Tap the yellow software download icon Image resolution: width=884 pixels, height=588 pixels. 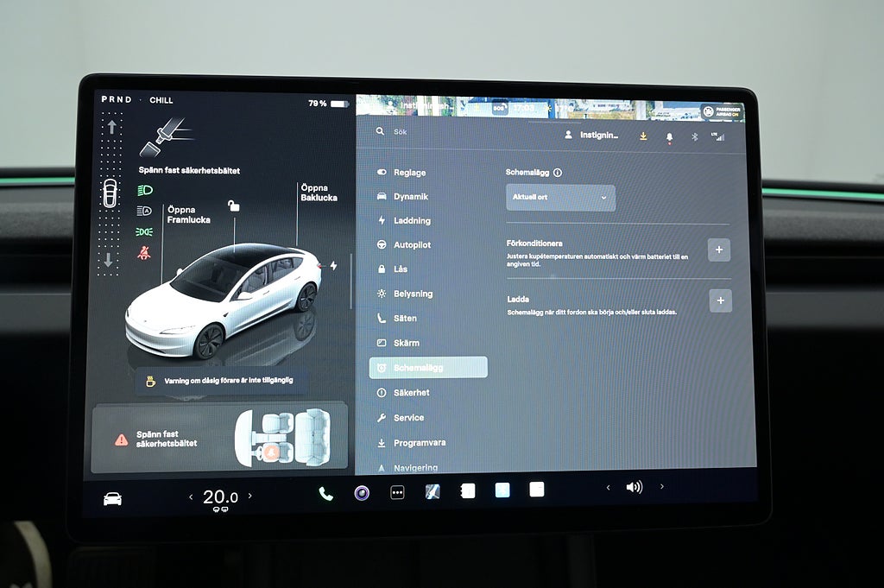pyautogui.click(x=643, y=136)
